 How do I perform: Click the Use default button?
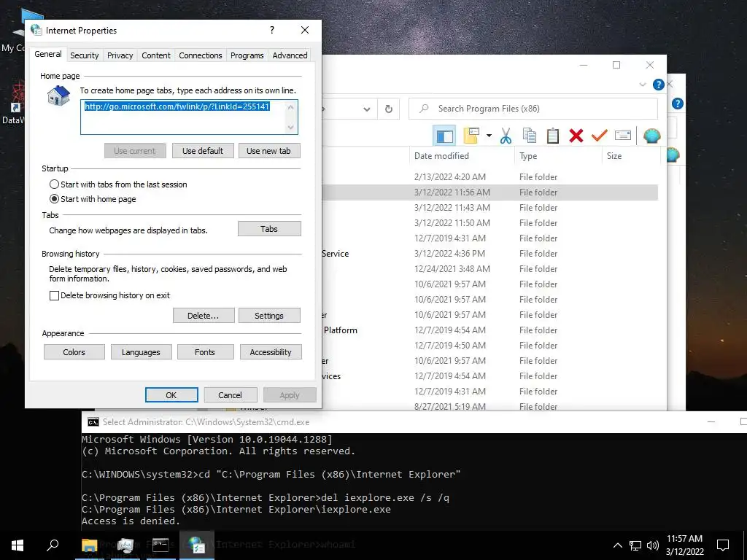203,151
